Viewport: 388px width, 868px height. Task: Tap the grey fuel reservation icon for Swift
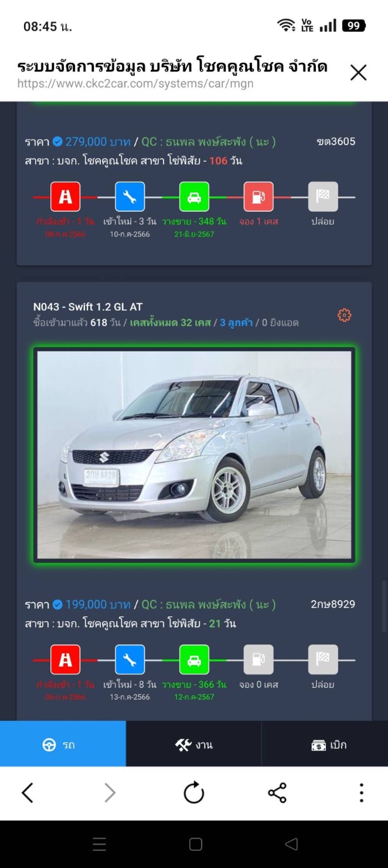[258, 660]
